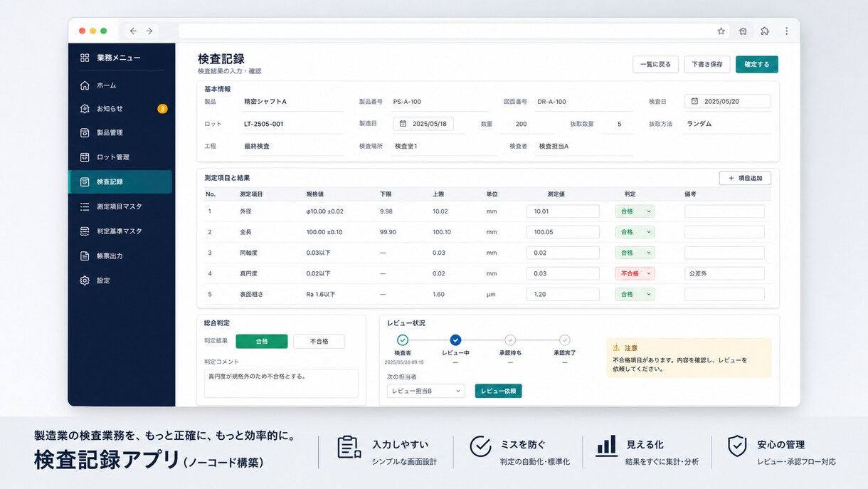The width and height of the screenshot is (868, 489).
Task: Open the browser extensions puzzle icon
Action: [x=765, y=31]
